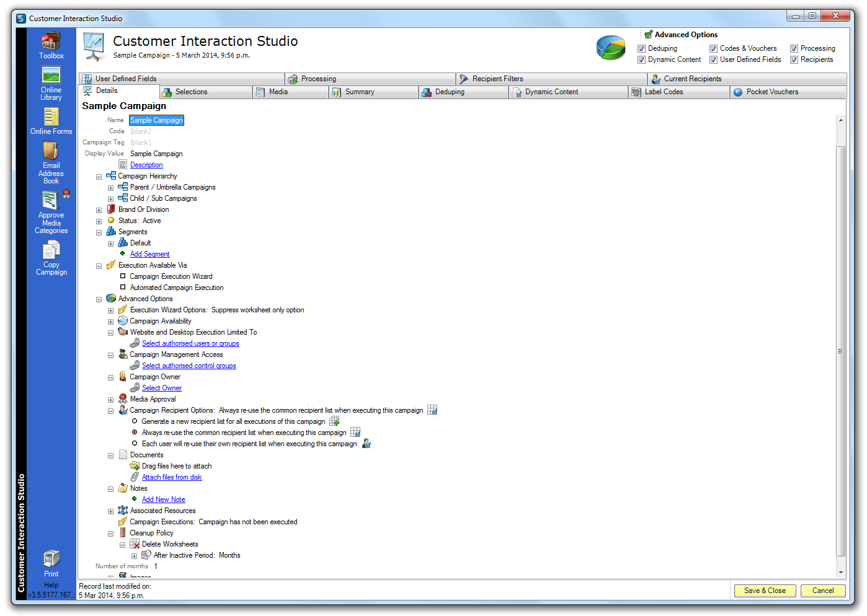Switch to the Media tab
Image resolution: width=867 pixels, height=616 pixels.
pos(290,92)
